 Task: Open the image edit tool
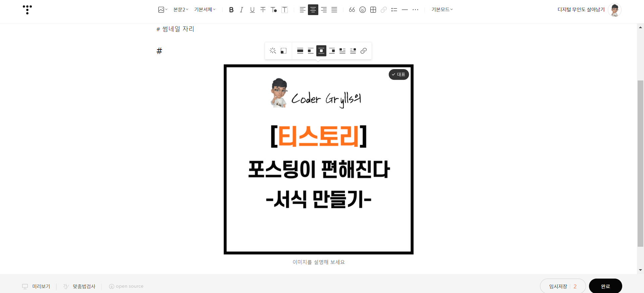point(273,51)
